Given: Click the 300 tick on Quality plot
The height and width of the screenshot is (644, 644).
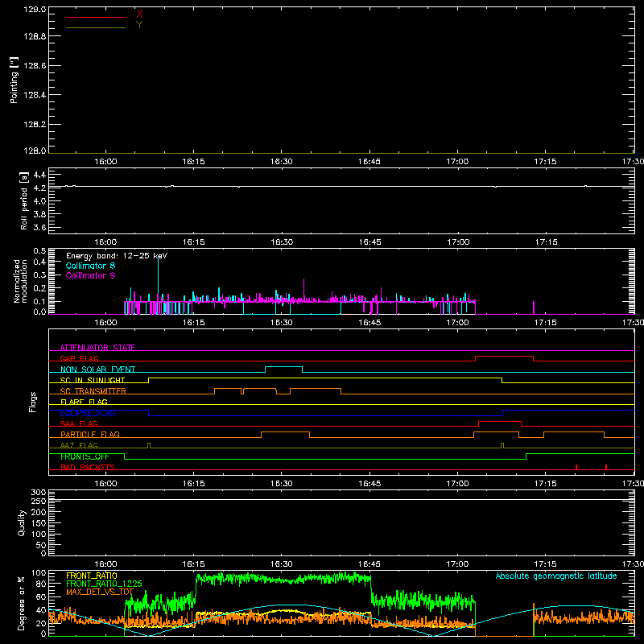Looking at the screenshot, I should (39, 493).
